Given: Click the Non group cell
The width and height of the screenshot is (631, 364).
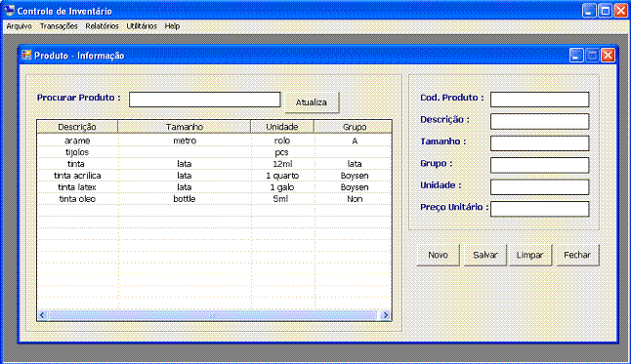Looking at the screenshot, I should 355,199.
